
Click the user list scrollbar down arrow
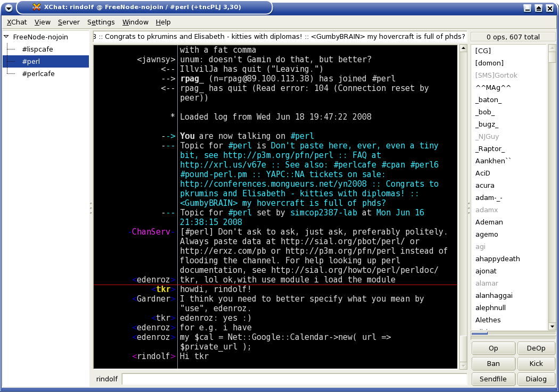552,326
